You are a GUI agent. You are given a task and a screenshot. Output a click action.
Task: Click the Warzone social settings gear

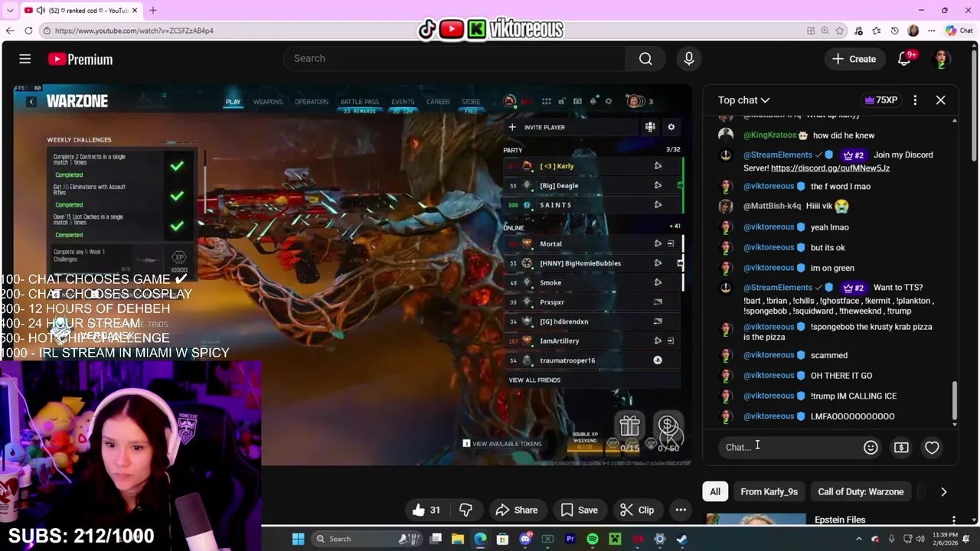point(671,127)
